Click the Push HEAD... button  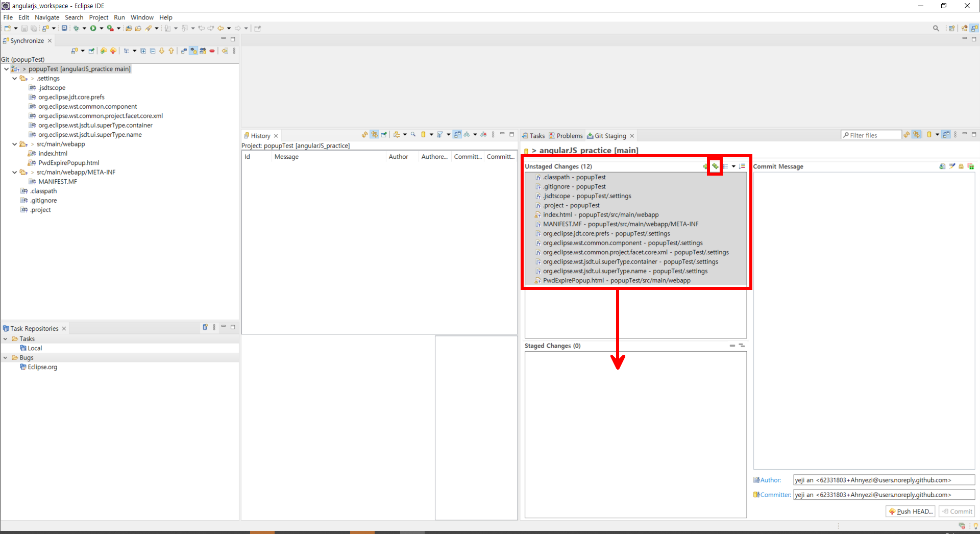coord(911,512)
